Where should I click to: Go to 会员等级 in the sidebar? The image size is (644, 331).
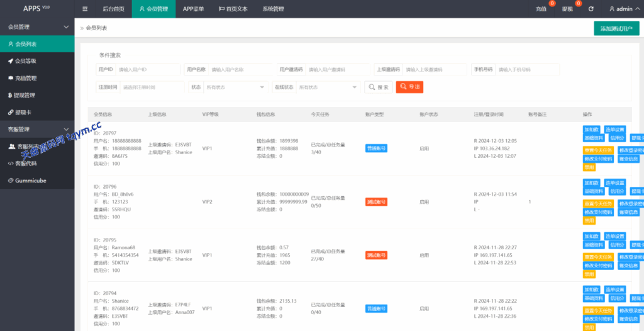pos(37,61)
